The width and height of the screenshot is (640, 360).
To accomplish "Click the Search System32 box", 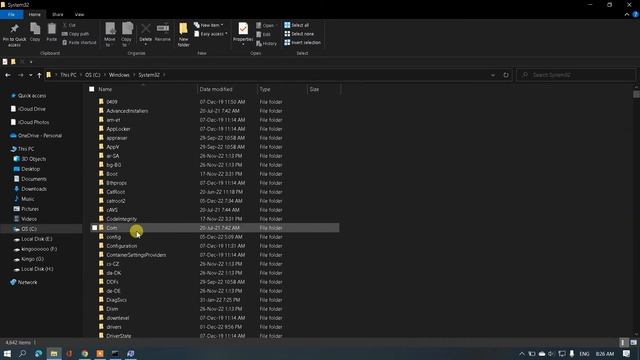I will pos(576,75).
